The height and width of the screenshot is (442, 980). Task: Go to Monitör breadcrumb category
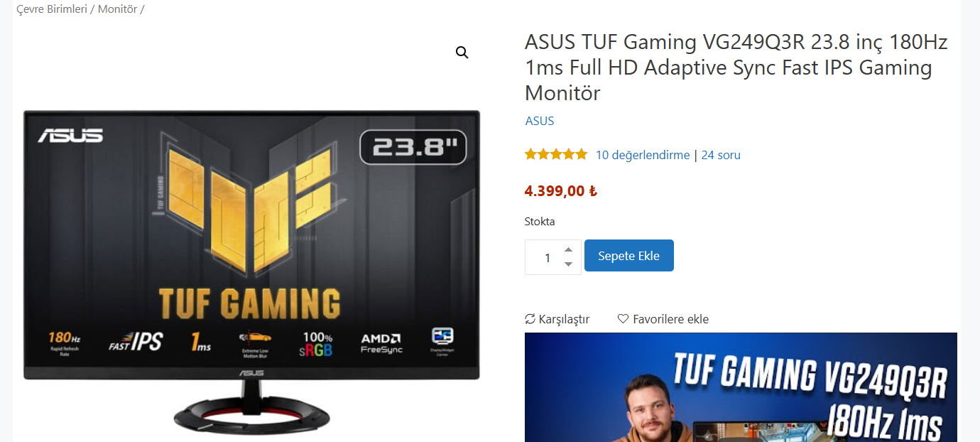coord(117,9)
